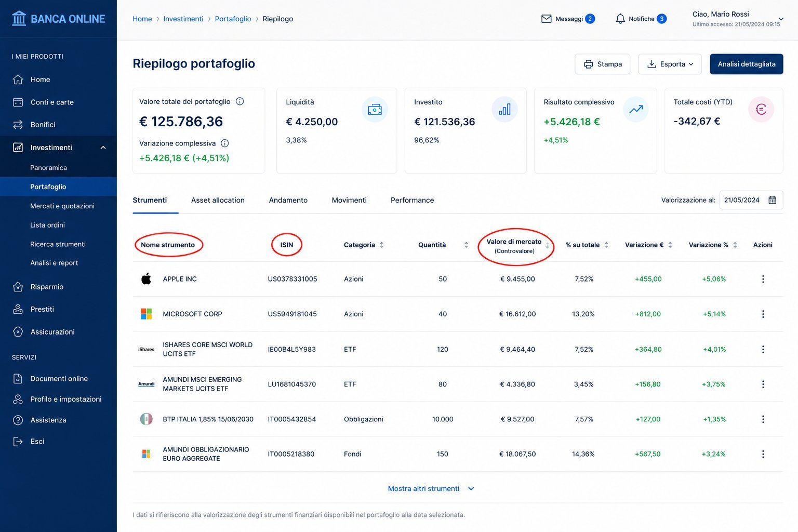
Task: Open actions menu for ISHARES CORE MSCI row
Action: (x=763, y=350)
